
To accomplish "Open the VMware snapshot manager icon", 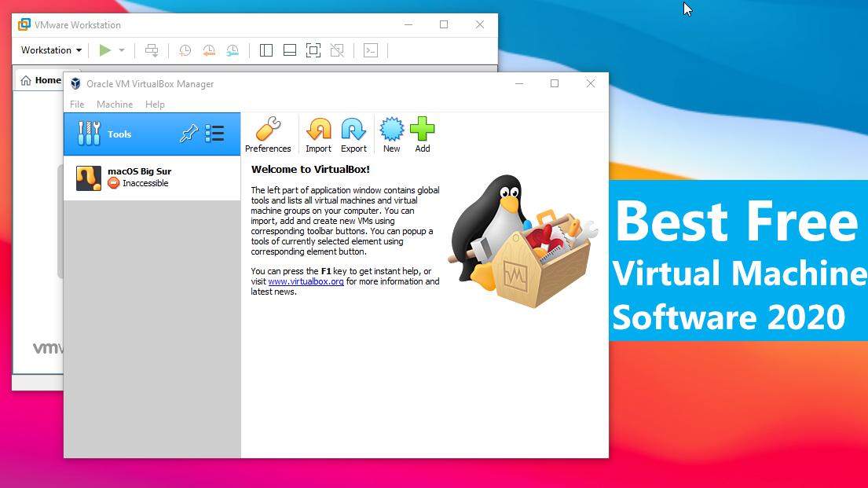I will point(233,50).
